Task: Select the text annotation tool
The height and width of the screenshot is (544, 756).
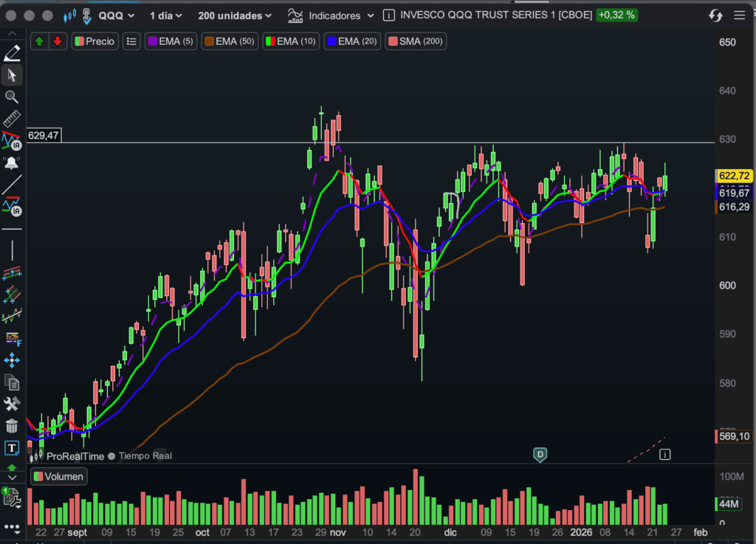Action: click(x=12, y=448)
